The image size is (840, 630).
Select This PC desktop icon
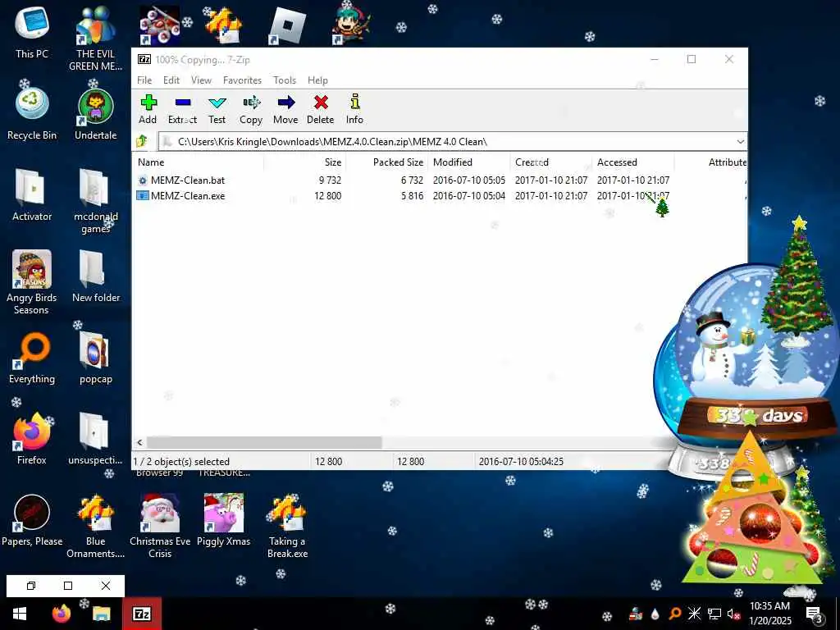(x=32, y=33)
